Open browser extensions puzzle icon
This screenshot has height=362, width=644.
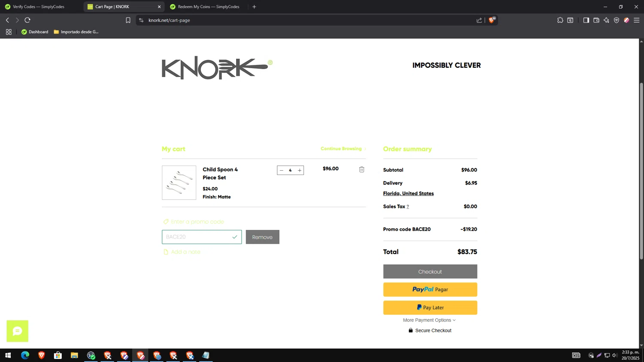point(560,20)
